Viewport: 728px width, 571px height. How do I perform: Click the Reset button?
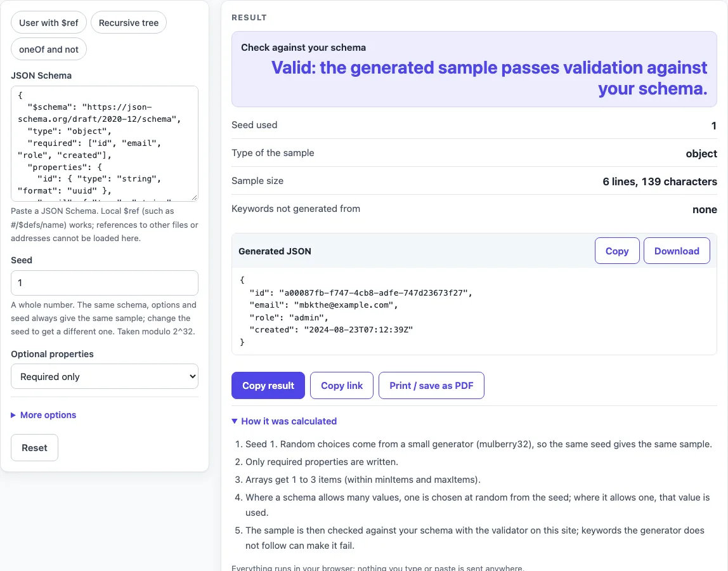coord(34,448)
